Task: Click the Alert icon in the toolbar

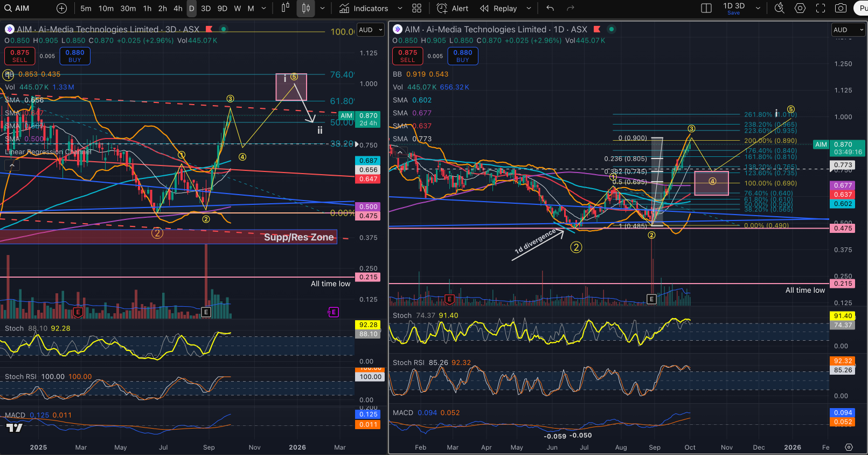Action: click(x=453, y=9)
